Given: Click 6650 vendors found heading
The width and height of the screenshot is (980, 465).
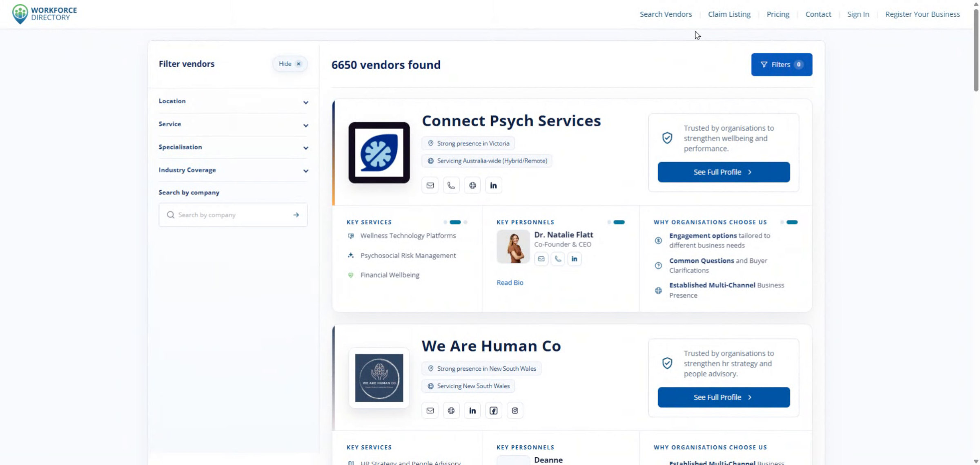Looking at the screenshot, I should click(x=386, y=65).
